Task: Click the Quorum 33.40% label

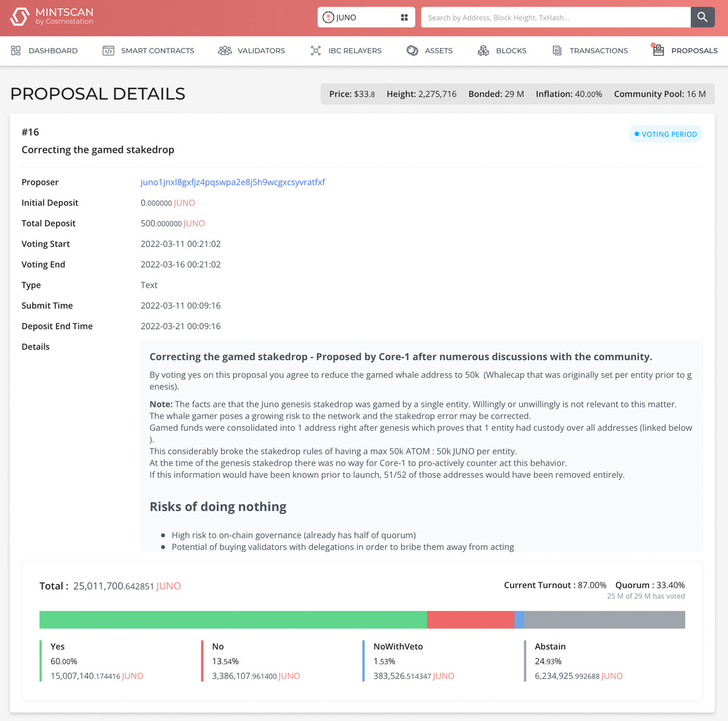Action: 650,585
